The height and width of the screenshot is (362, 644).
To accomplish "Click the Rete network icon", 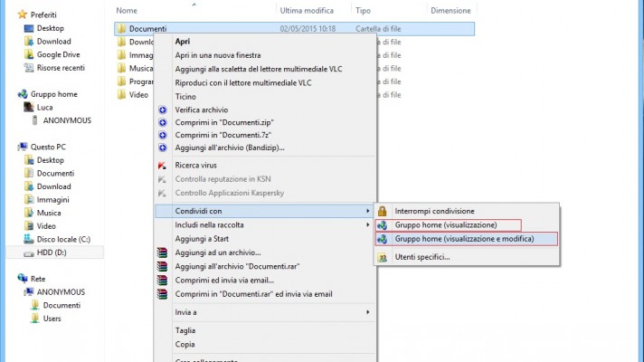I will pyautogui.click(x=23, y=279).
